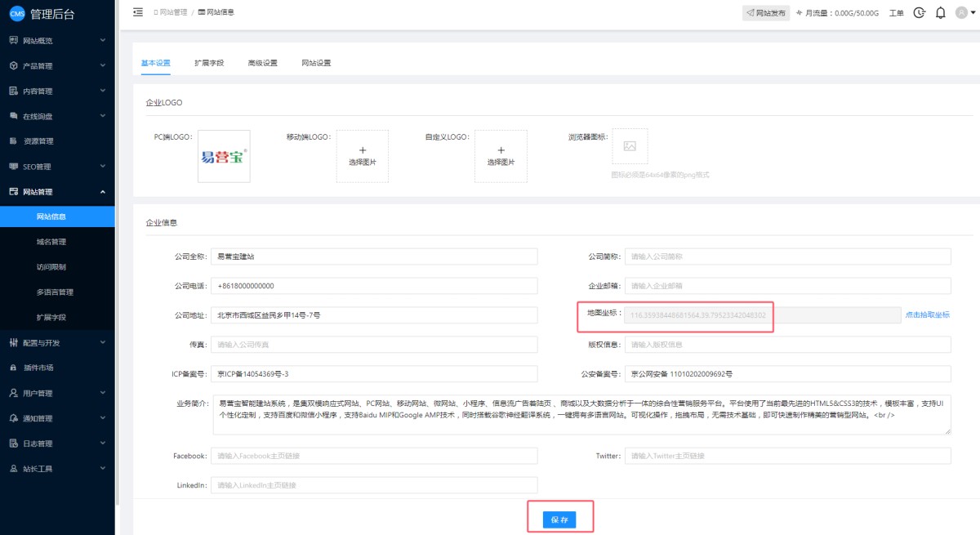Click the 易营宝 PC logo thumbnail
Viewport: 980px width, 535px height.
pyautogui.click(x=224, y=156)
